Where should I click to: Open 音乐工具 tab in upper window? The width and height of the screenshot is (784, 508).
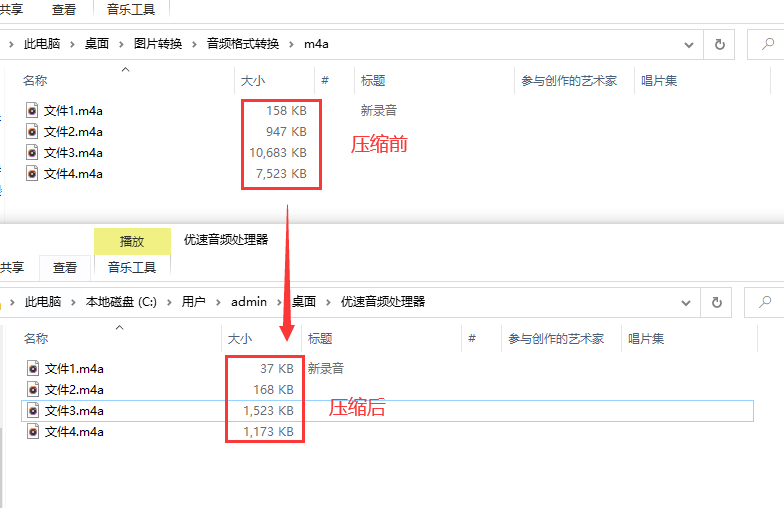[131, 10]
